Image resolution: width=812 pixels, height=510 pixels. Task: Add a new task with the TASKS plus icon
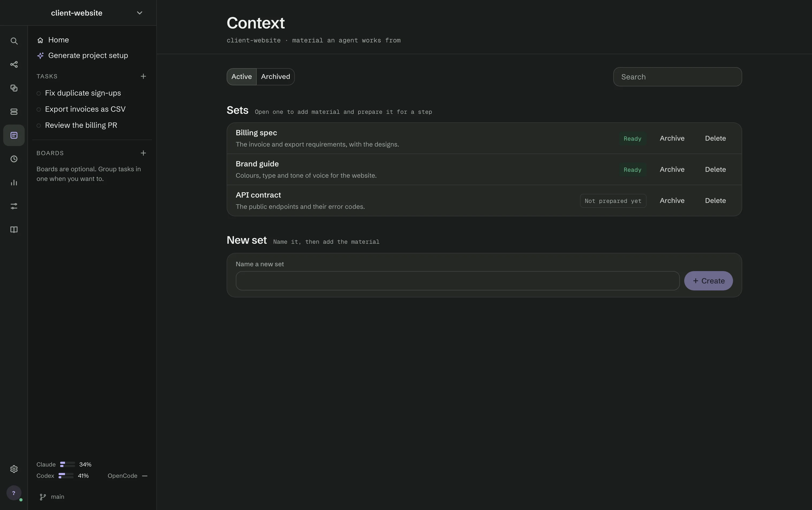[143, 76]
